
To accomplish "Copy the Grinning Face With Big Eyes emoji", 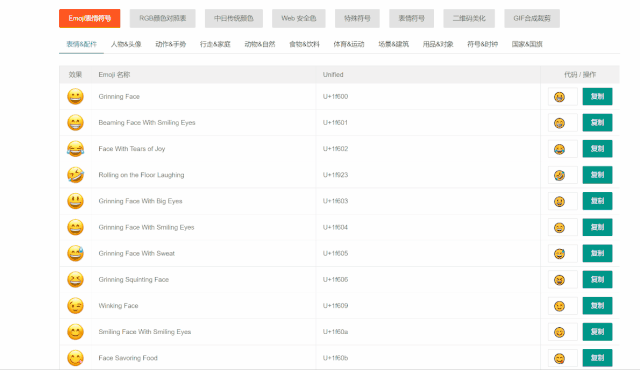I will [x=597, y=201].
